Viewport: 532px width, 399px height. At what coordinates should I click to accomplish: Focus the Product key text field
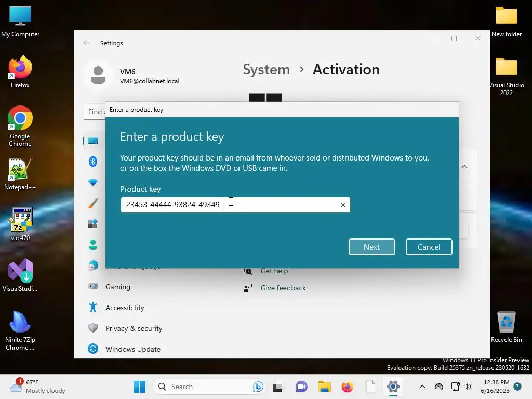coord(235,205)
